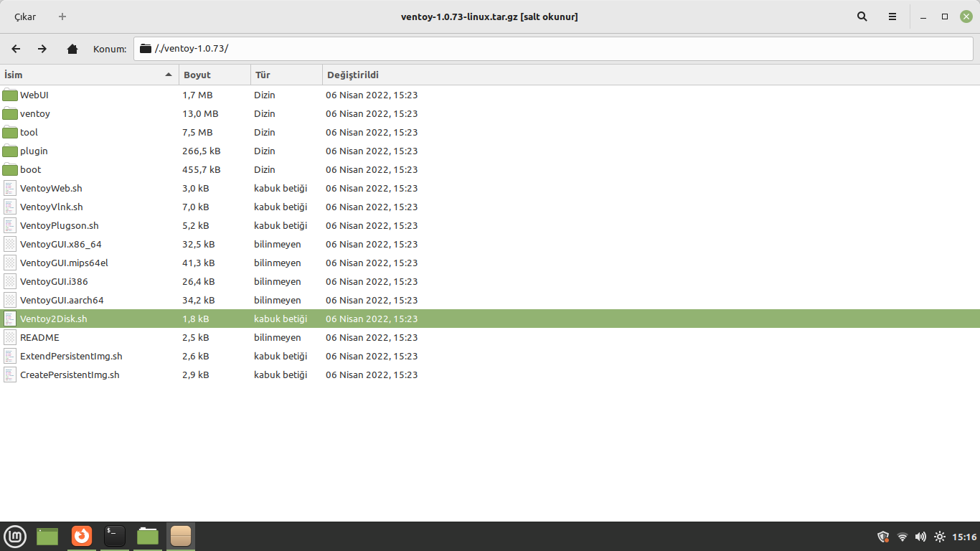Click the README file name
The image size is (980, 551).
pos(39,337)
